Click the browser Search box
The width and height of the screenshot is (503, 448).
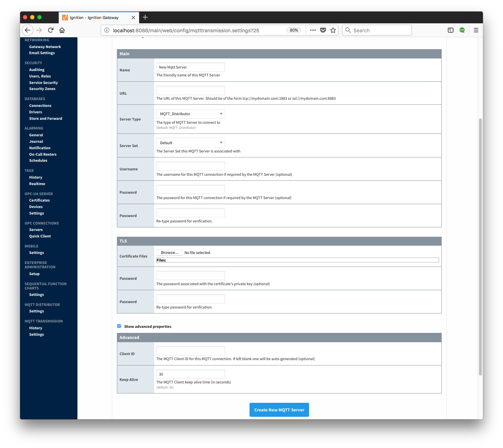(377, 30)
